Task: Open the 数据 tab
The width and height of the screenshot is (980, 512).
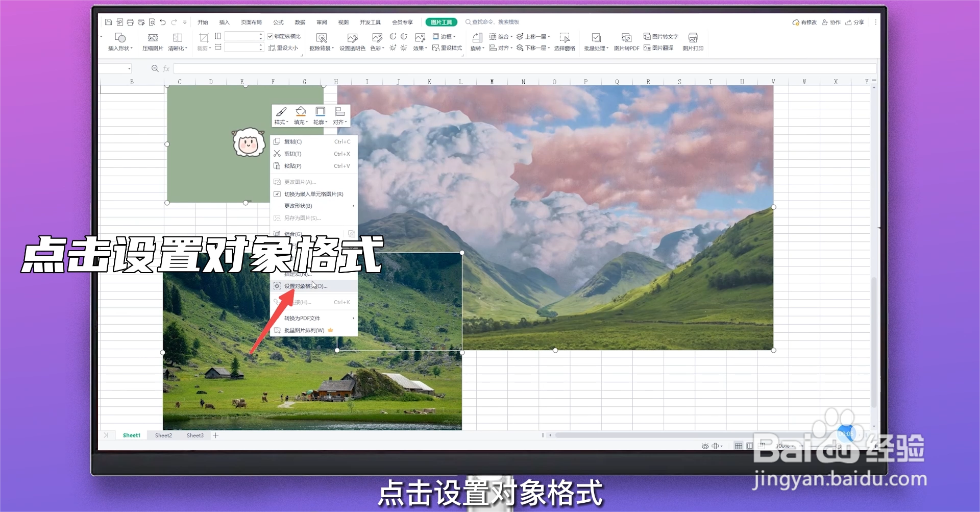Action: click(x=300, y=22)
